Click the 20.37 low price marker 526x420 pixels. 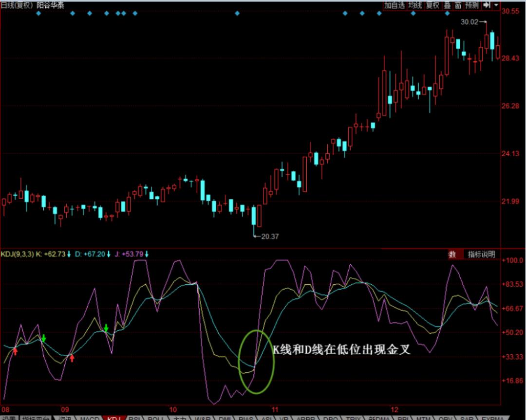(270, 237)
